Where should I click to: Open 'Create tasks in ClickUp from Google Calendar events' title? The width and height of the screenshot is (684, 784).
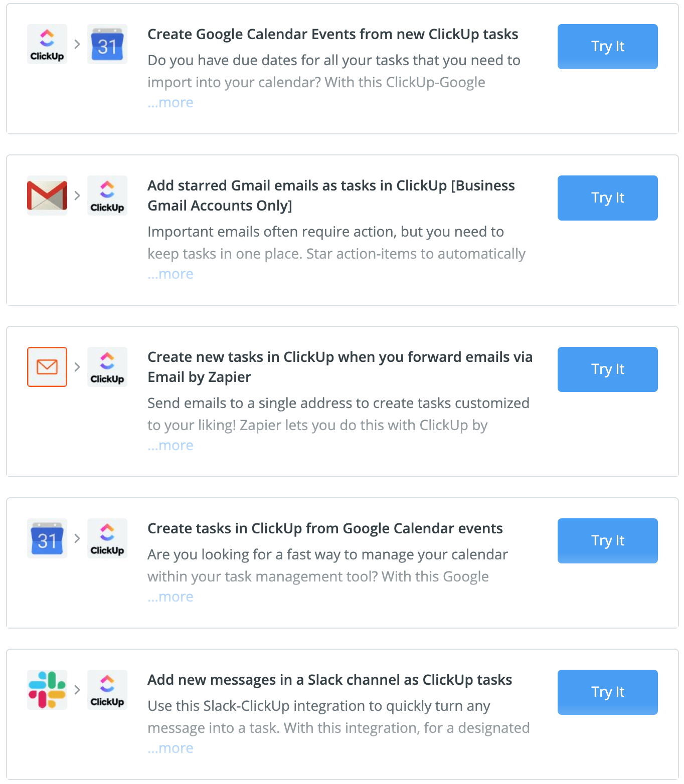pyautogui.click(x=325, y=529)
